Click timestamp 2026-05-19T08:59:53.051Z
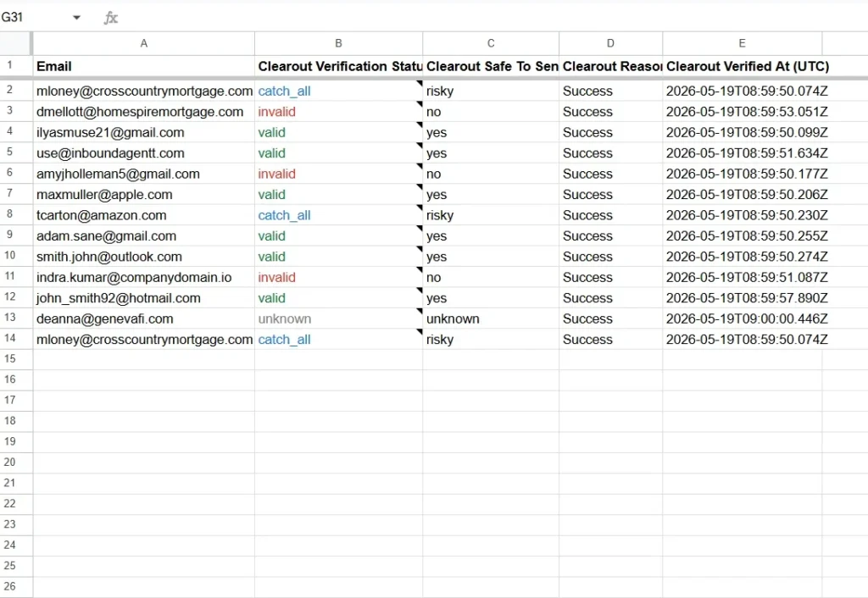Image resolution: width=868 pixels, height=598 pixels. 747,112
